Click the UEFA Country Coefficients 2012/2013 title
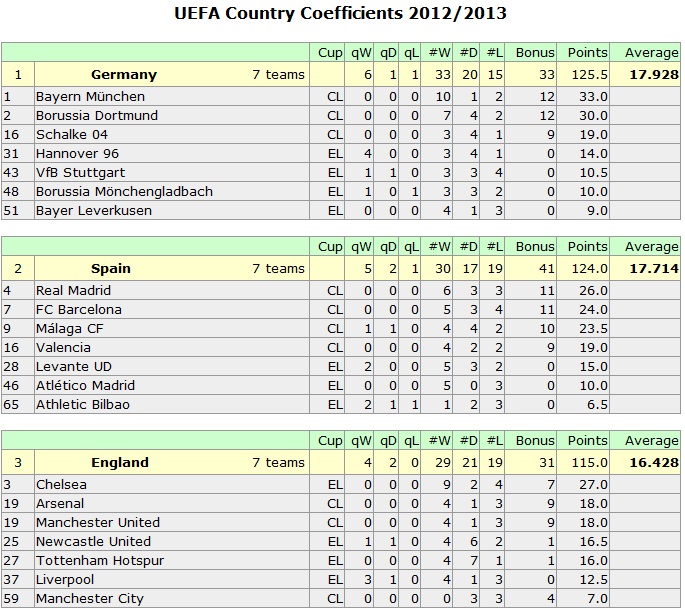Screen dimensions: 685x612 coord(341,13)
